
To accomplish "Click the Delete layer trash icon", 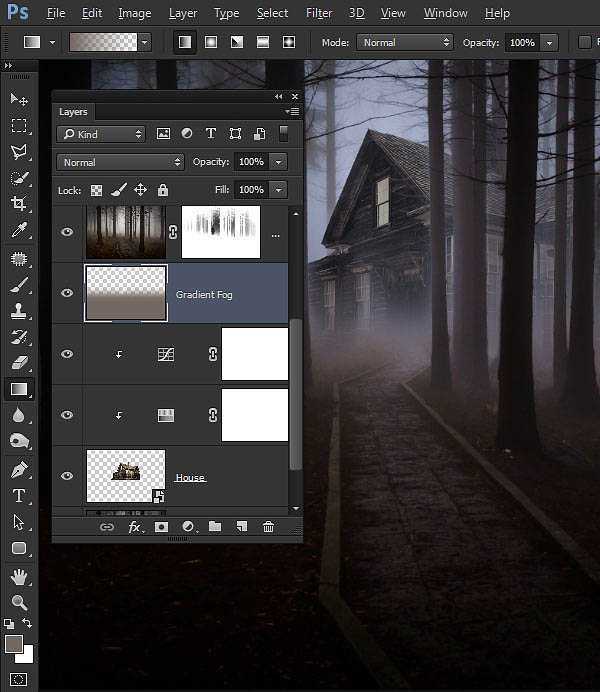I will 268,527.
